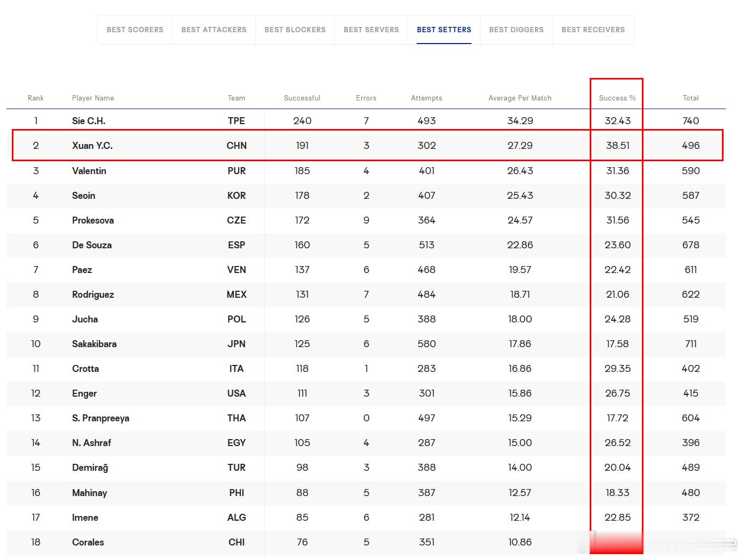Click the attempts value 580
Screen dimensions: 744x560
click(427, 344)
